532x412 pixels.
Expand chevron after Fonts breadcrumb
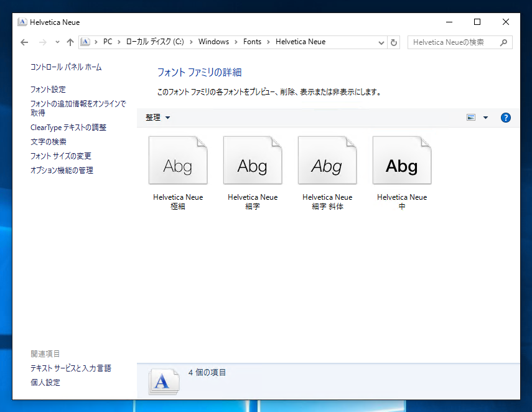click(268, 42)
